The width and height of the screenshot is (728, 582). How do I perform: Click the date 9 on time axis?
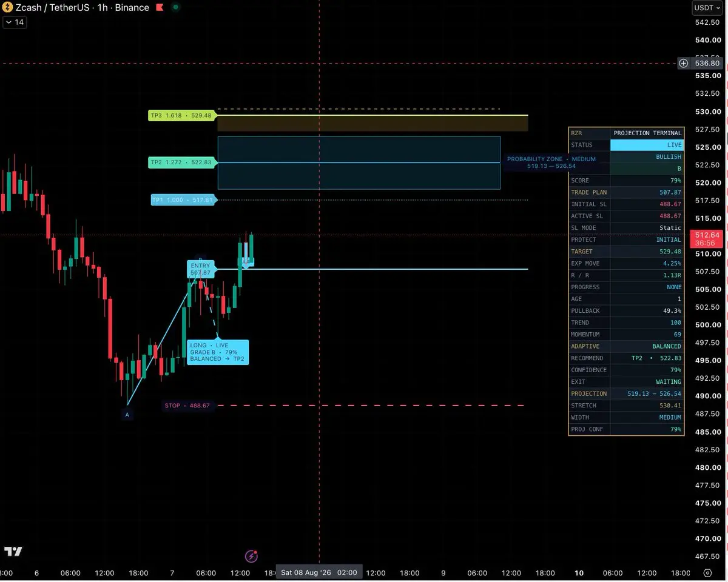coord(443,572)
